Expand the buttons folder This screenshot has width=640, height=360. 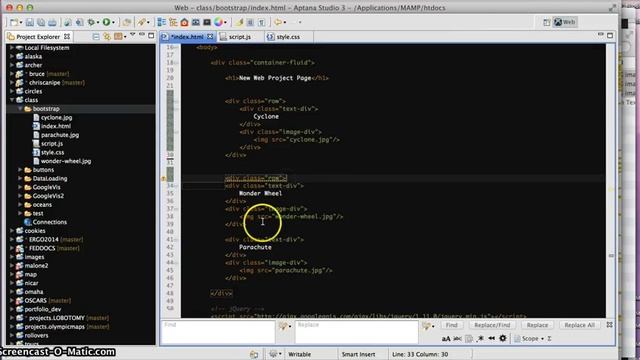[x=20, y=170]
